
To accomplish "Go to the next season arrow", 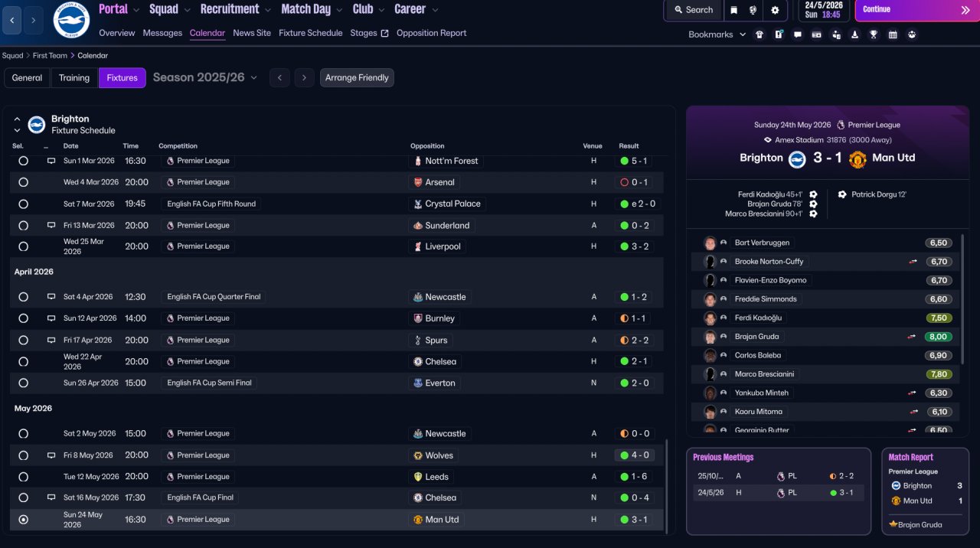I will 305,77.
